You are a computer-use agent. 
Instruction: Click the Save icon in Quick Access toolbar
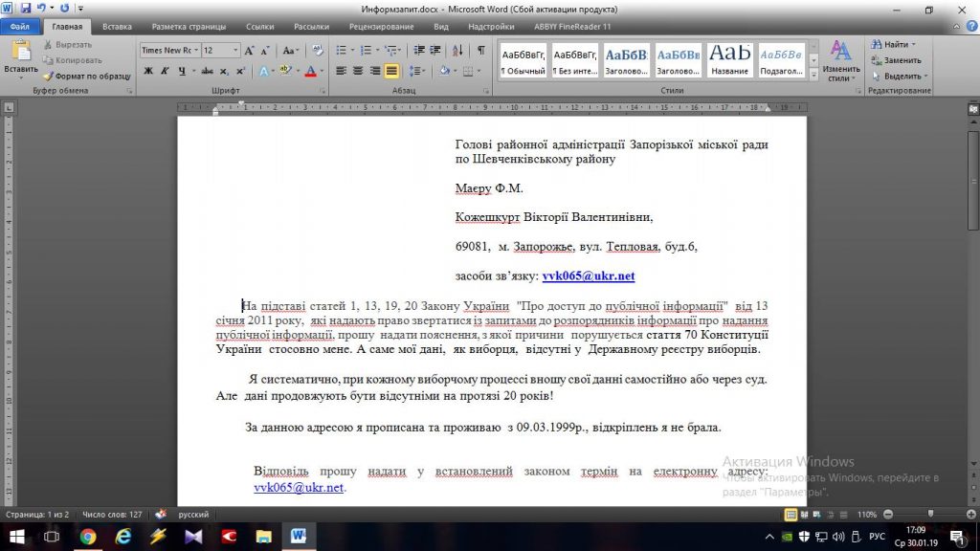coord(24,8)
